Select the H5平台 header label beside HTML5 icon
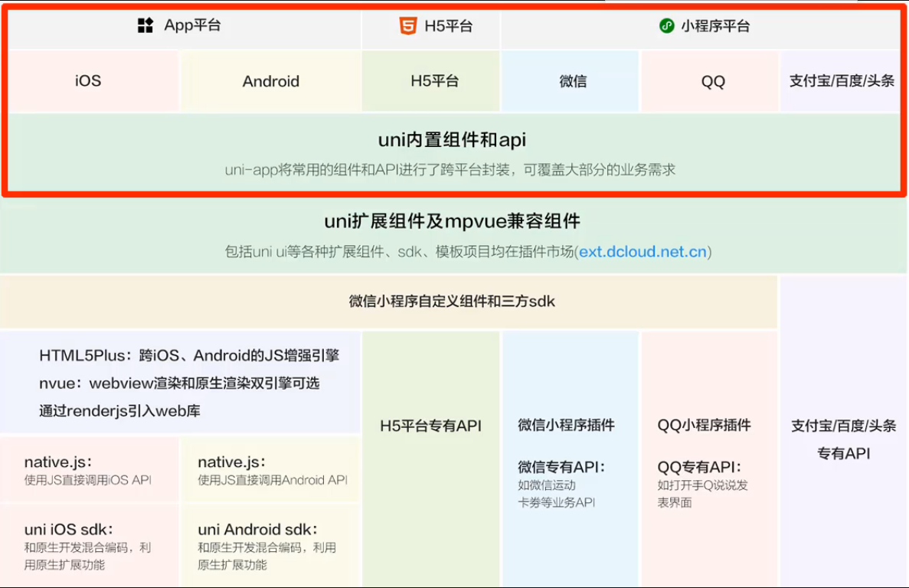909x588 pixels. 449,26
